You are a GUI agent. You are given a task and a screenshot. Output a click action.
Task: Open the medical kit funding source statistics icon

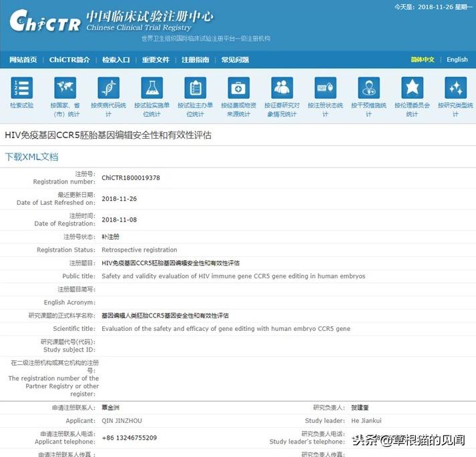(238, 87)
